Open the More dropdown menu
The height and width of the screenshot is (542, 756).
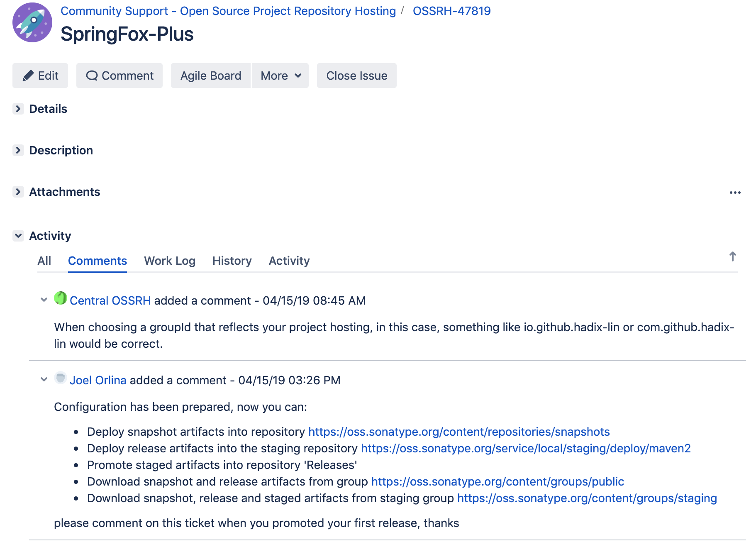pos(280,76)
